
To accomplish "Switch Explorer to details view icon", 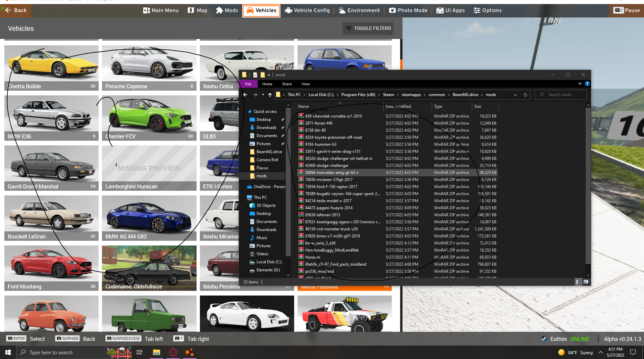I will [577, 282].
